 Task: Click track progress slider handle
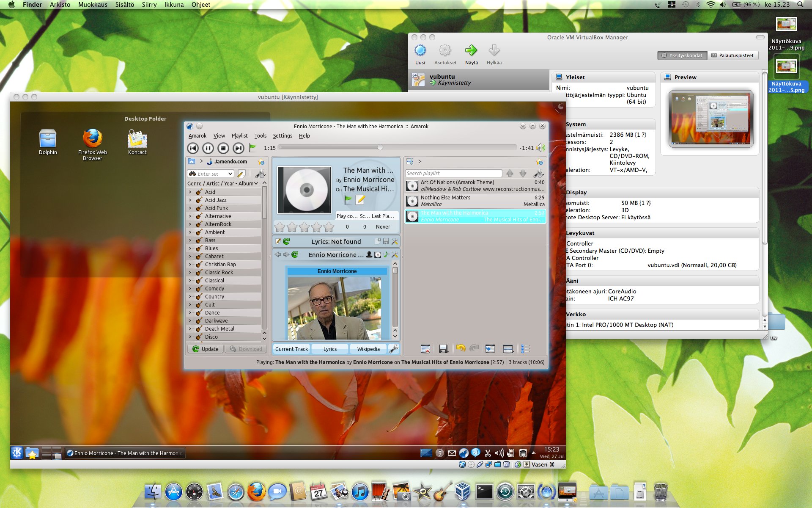pyautogui.click(x=380, y=147)
